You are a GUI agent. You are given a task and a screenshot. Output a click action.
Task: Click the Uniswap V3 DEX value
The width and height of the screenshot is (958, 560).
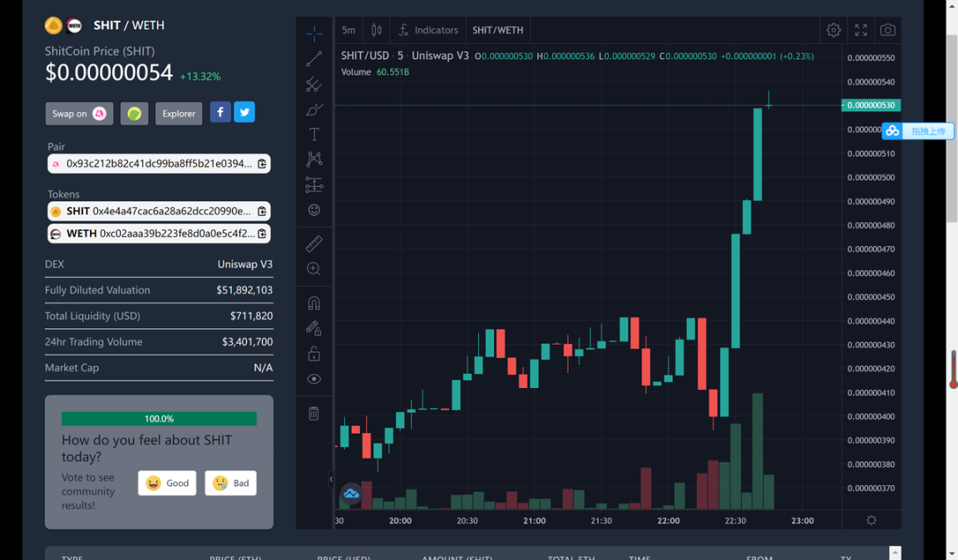pos(245,264)
